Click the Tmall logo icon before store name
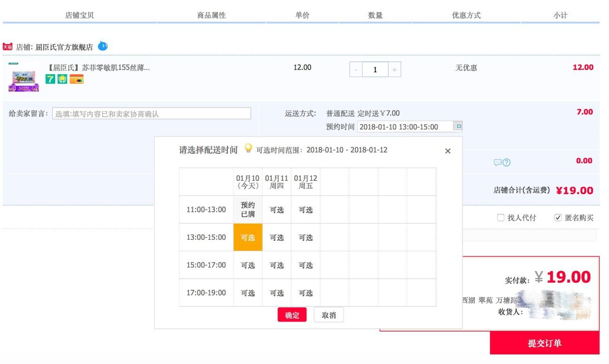Screen dimensions: 609x364 pos(7,47)
